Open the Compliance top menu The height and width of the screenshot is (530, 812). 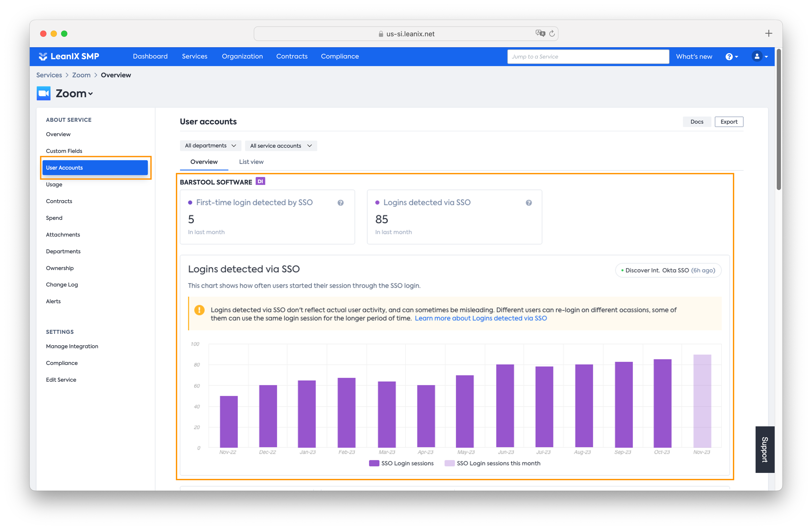[340, 56]
